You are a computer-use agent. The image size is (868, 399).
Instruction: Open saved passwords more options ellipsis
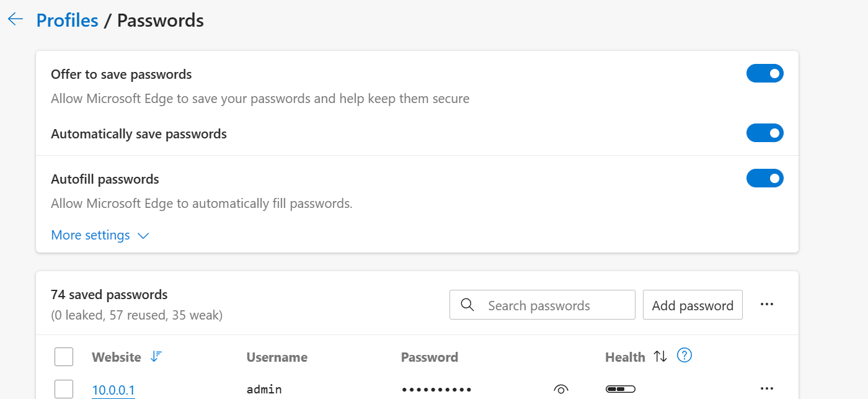(x=767, y=304)
